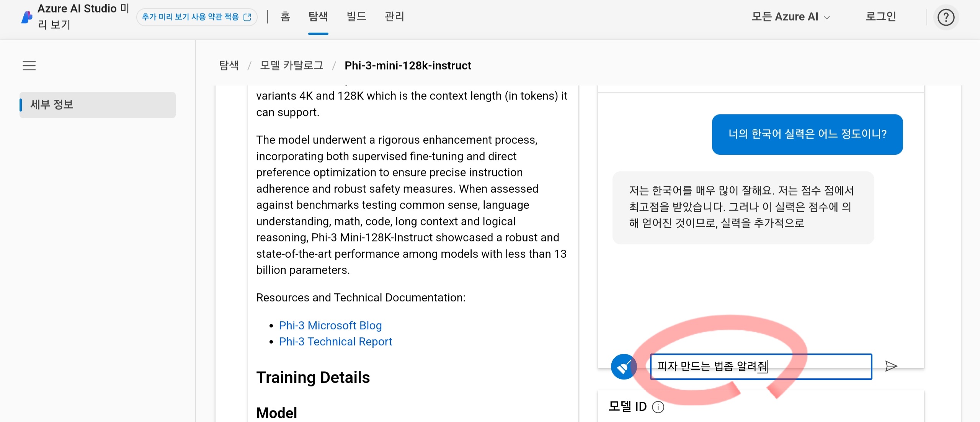
Task: Open the Phi-3 Microsoft Blog link
Action: (330, 325)
